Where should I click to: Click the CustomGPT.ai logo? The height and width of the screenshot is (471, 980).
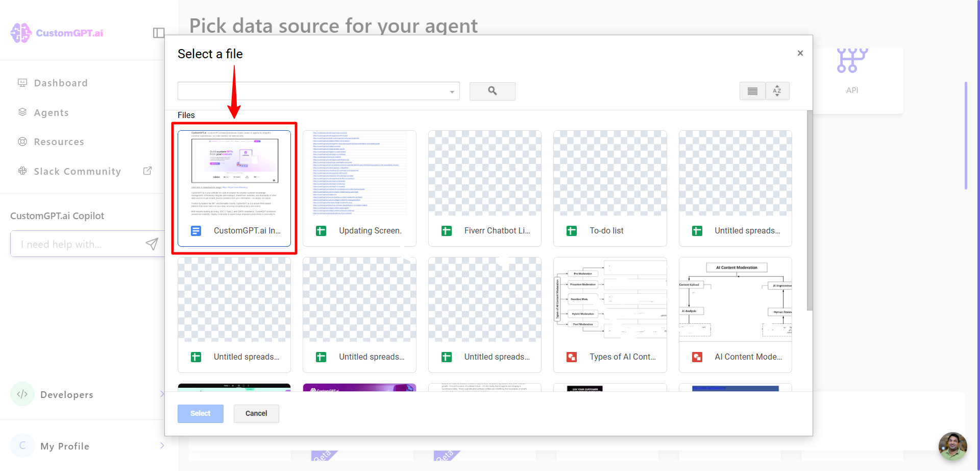click(57, 33)
